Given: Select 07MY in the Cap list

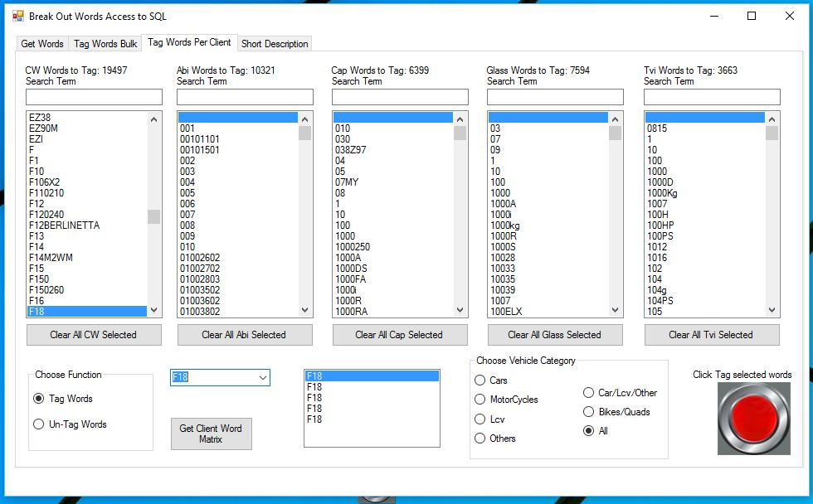Looking at the screenshot, I should tap(393, 182).
